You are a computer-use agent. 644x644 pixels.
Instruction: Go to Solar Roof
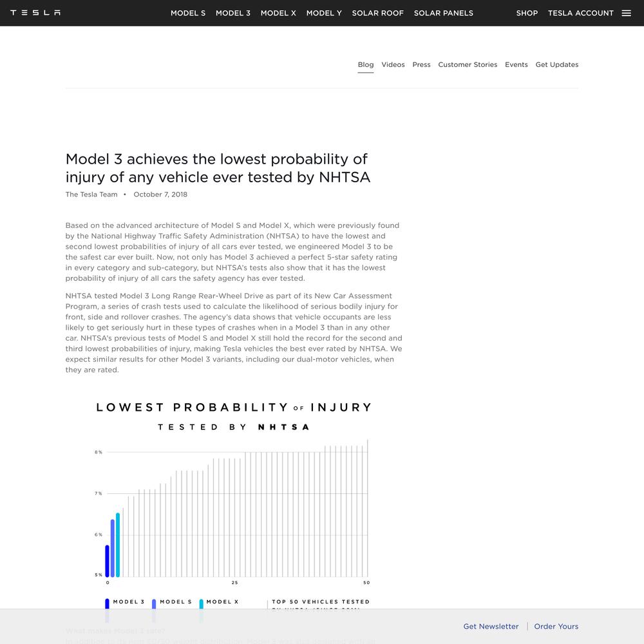[378, 13]
